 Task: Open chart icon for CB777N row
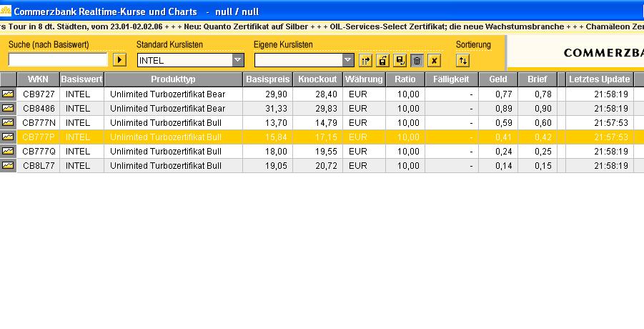tap(8, 123)
